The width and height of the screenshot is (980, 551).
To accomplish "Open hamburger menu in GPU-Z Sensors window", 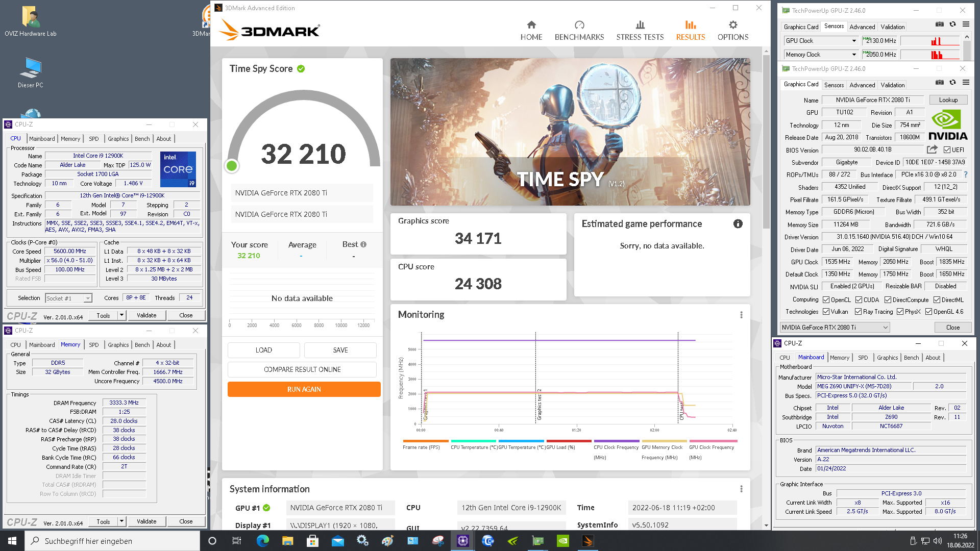I will (966, 24).
